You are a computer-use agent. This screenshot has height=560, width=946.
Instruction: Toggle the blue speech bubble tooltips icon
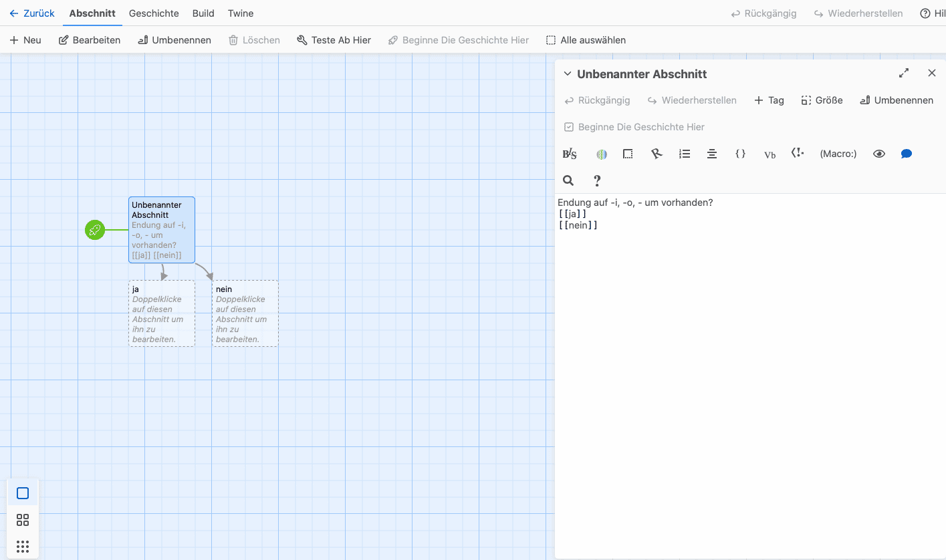[x=907, y=154]
